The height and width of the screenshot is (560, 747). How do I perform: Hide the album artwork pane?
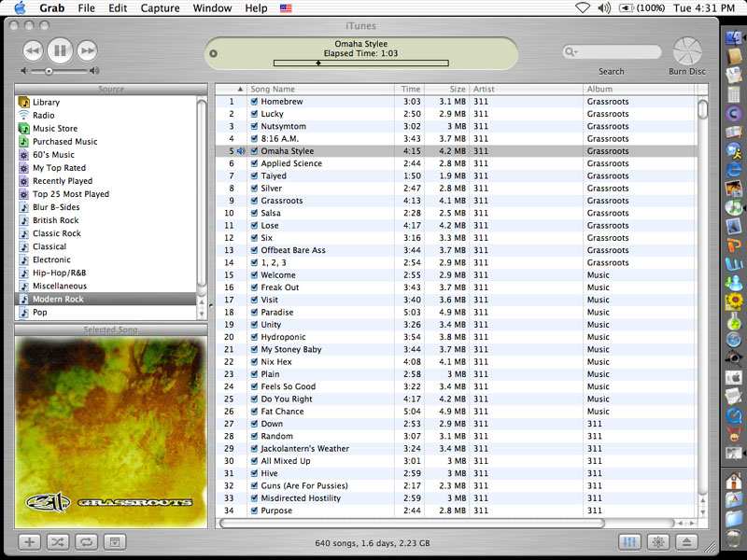click(x=114, y=541)
